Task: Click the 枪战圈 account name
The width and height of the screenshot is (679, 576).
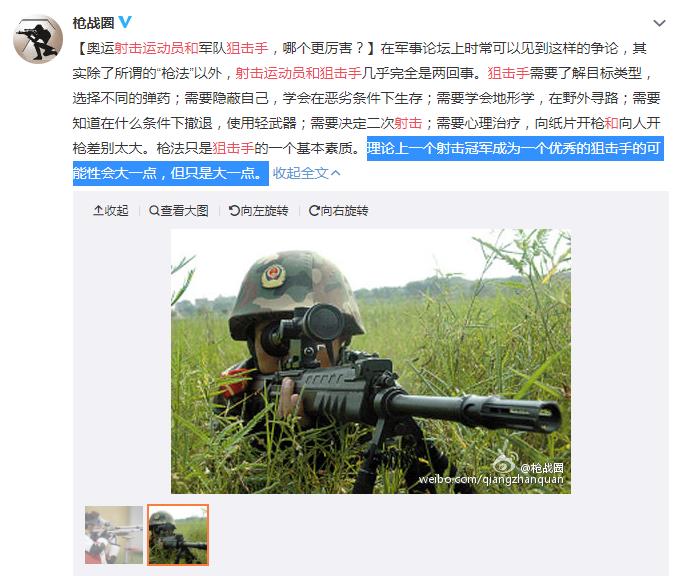Action: [x=93, y=23]
